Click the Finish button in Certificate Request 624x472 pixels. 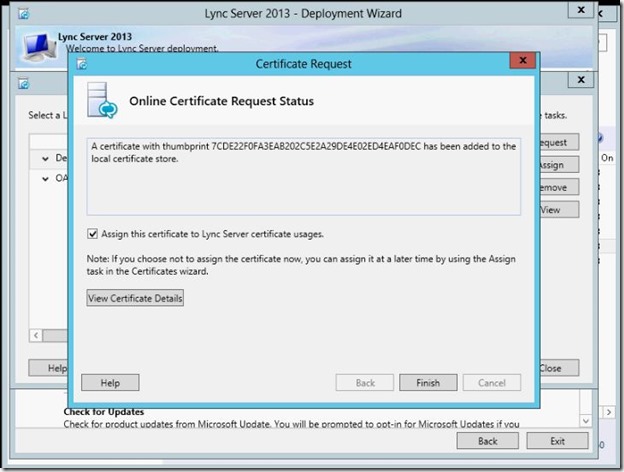tap(428, 383)
